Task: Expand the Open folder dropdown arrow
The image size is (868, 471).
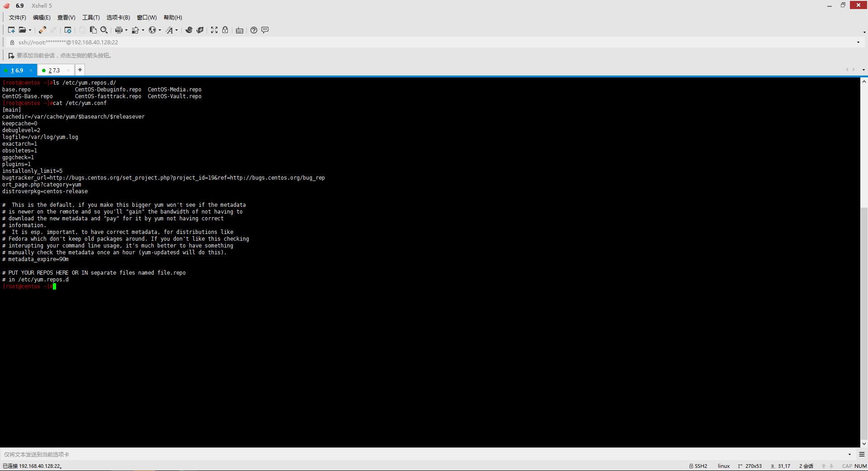Action: pyautogui.click(x=30, y=30)
